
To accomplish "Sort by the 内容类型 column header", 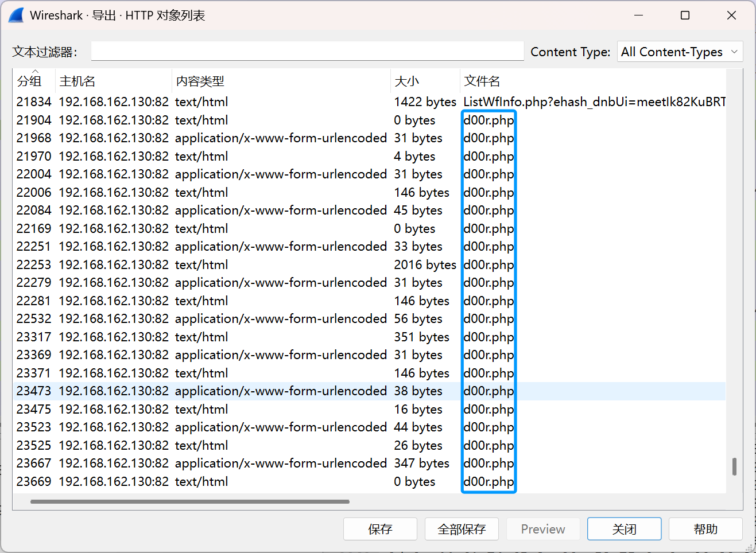I will pos(281,81).
